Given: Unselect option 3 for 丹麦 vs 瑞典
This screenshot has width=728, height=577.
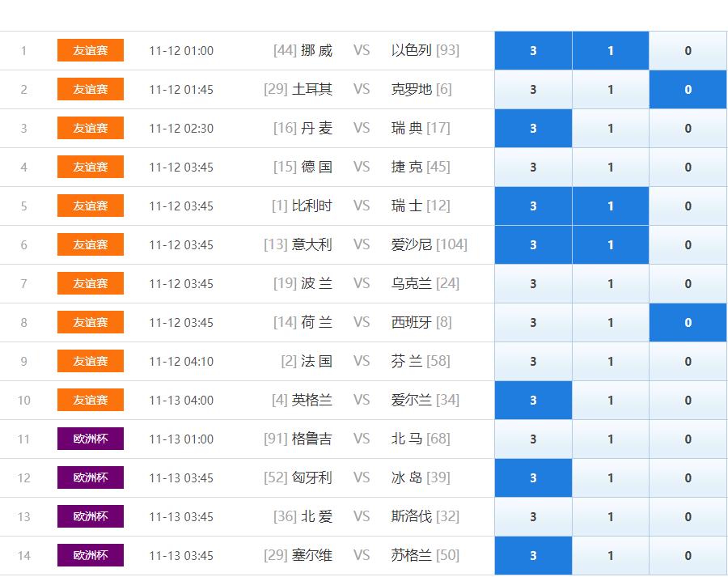Looking at the screenshot, I should (x=533, y=128).
